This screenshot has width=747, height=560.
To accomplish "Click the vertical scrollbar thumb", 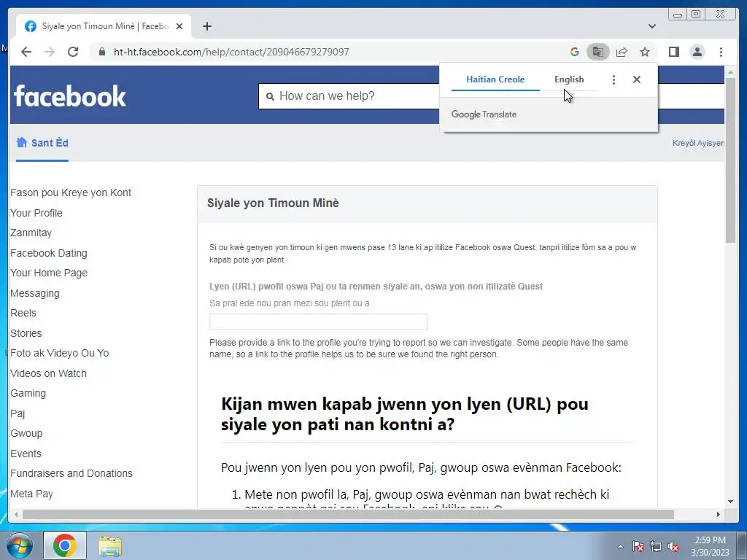I will point(730,160).
